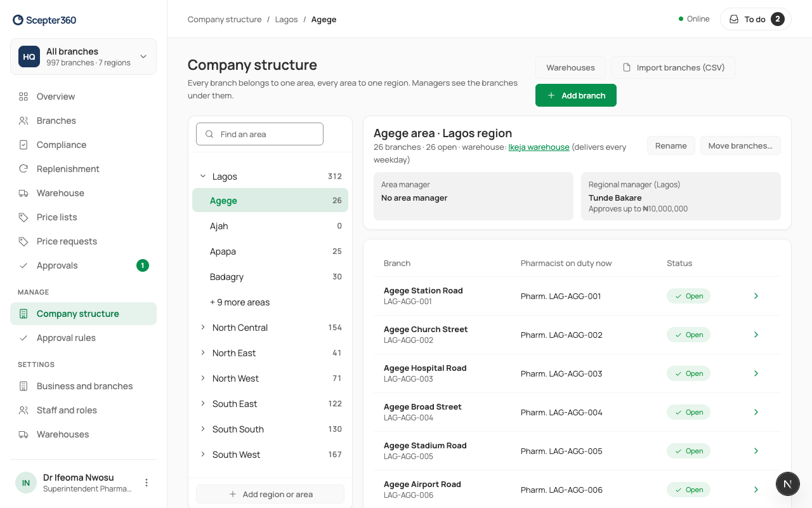Expand the South West region
812x508 pixels.
(x=203, y=455)
